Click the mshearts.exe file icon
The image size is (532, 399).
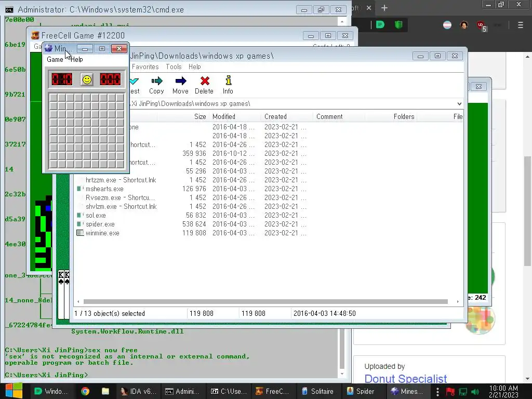(x=80, y=189)
